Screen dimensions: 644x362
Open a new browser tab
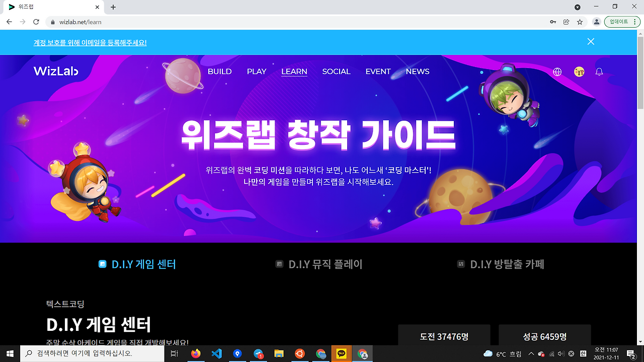coord(113,7)
